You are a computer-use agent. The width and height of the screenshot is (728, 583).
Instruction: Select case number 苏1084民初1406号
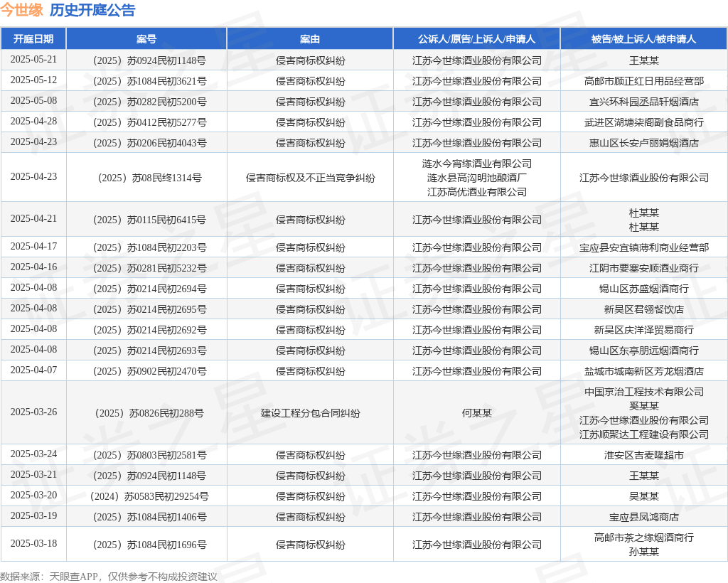[x=149, y=517]
